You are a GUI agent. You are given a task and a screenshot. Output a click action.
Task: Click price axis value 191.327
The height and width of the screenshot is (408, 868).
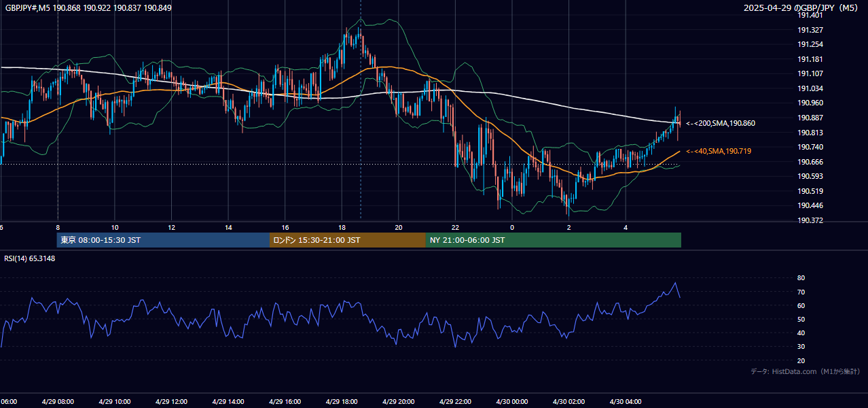[810, 30]
